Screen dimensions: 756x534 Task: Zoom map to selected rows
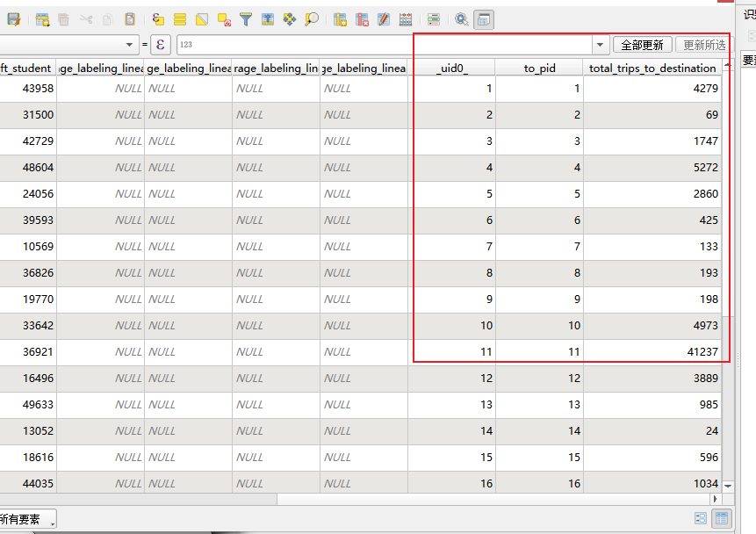click(312, 19)
